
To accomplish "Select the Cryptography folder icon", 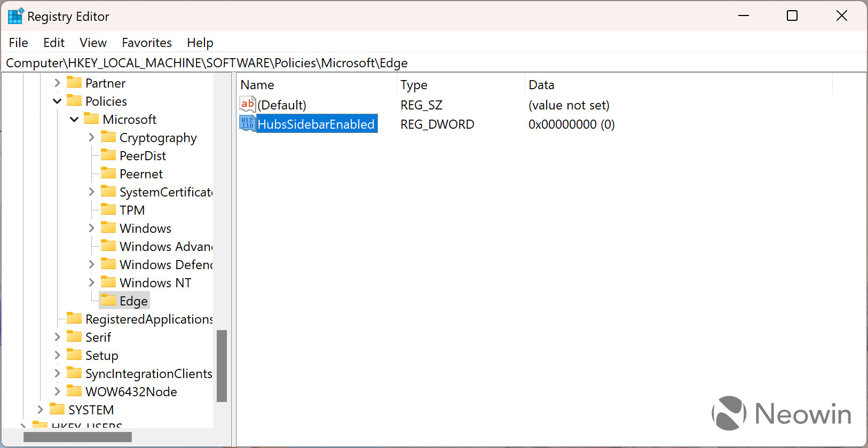I will [108, 137].
